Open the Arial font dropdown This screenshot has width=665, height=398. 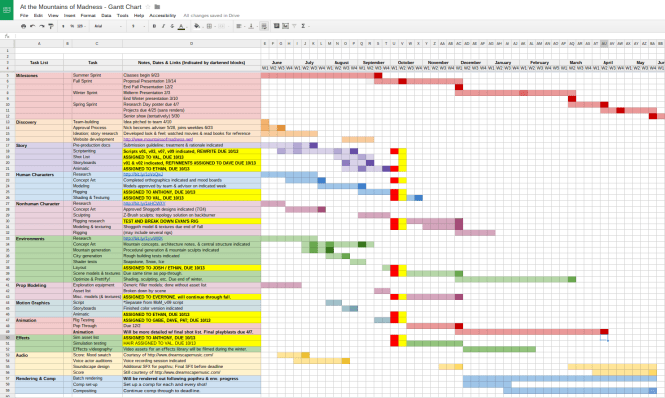click(x=108, y=26)
